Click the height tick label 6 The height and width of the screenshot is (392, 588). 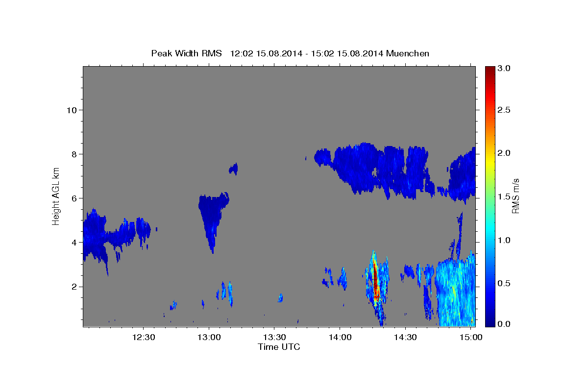tap(74, 198)
